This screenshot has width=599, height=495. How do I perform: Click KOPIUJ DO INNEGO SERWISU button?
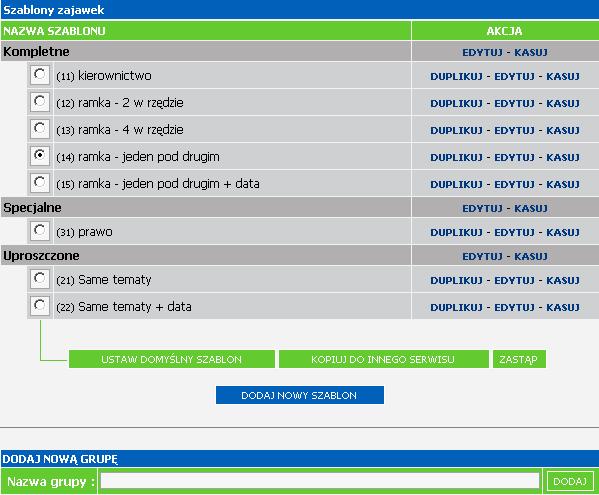[x=384, y=359]
